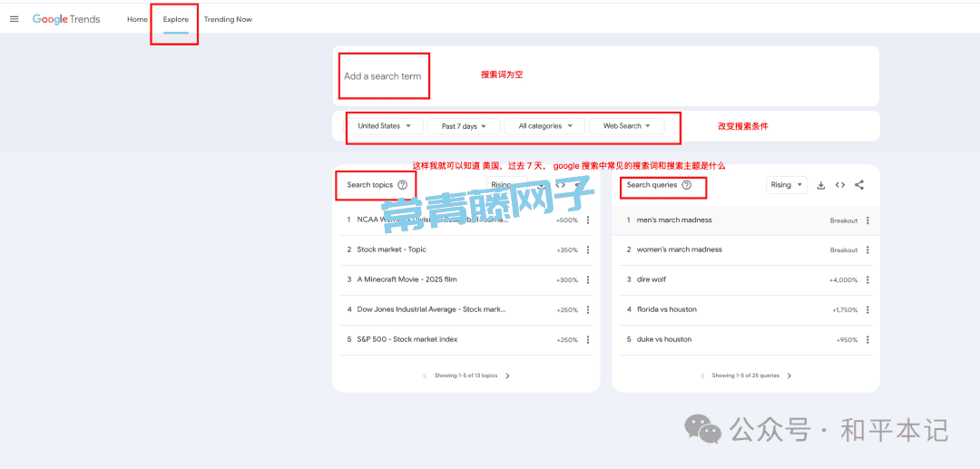The height and width of the screenshot is (469, 980).
Task: Go to next page of topics
Action: pos(507,376)
